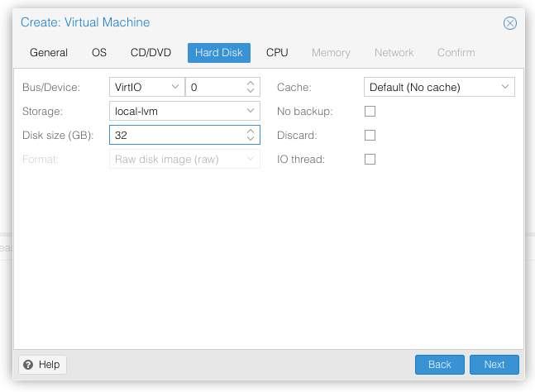This screenshot has height=392, width=535.
Task: Toggle the Discard checkbox
Action: coord(370,135)
